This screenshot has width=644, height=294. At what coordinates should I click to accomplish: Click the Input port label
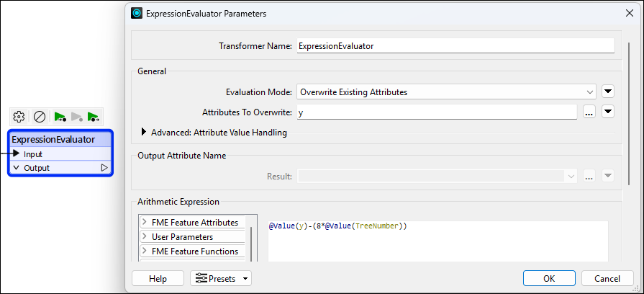[33, 154]
